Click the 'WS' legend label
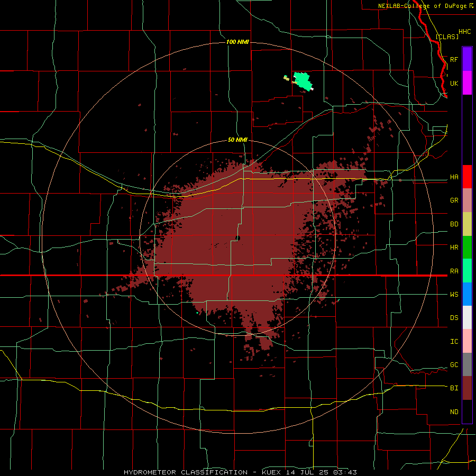Screen dimensions: 476x476 point(454,295)
